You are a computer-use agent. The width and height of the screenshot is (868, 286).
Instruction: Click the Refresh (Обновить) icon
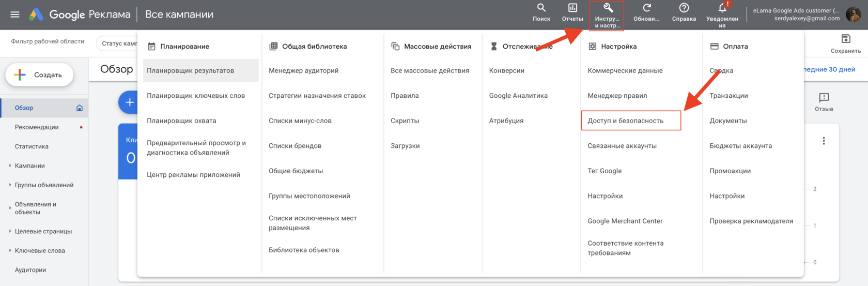point(646,8)
